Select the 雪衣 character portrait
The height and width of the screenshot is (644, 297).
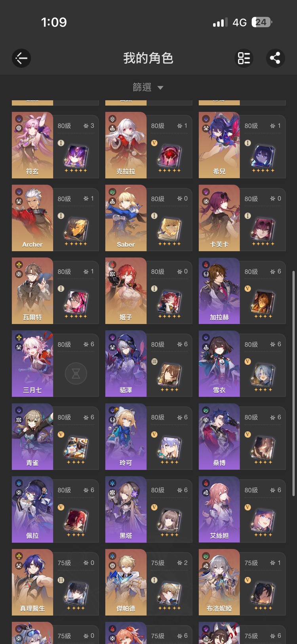219,364
